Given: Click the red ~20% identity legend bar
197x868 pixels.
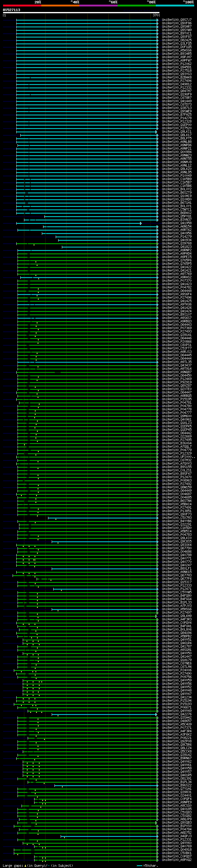Looking at the screenshot, I should coord(22,6).
